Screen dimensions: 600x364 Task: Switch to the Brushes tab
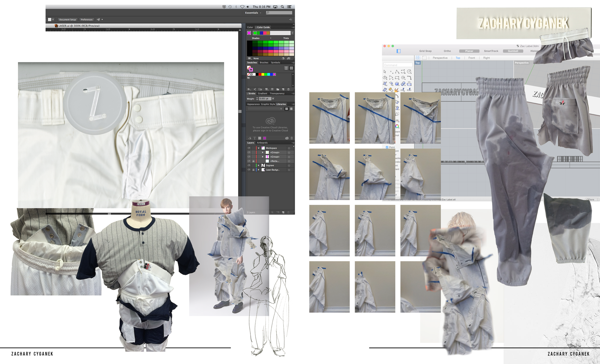point(264,63)
